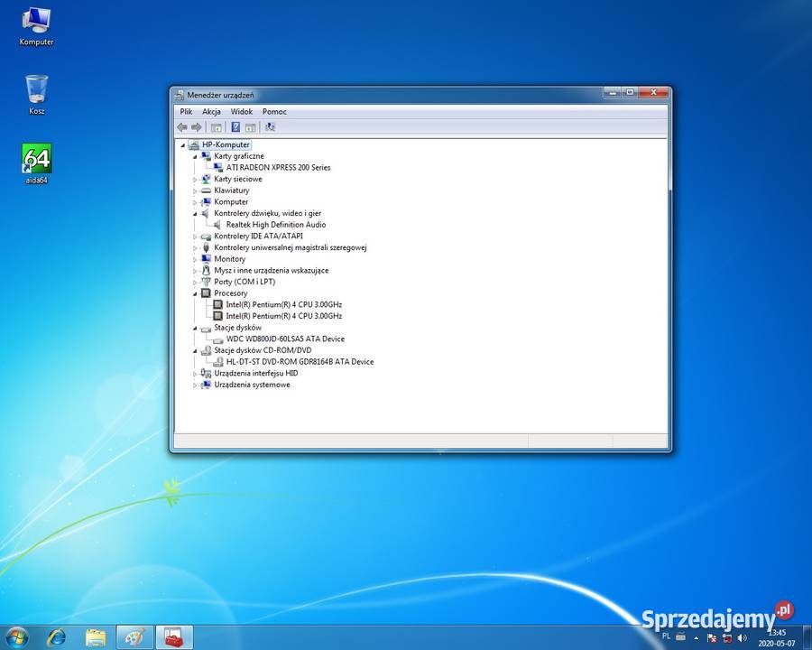Open the aida64 desktop shortcut icon
Viewport: 812px width, 650px height.
[x=37, y=159]
